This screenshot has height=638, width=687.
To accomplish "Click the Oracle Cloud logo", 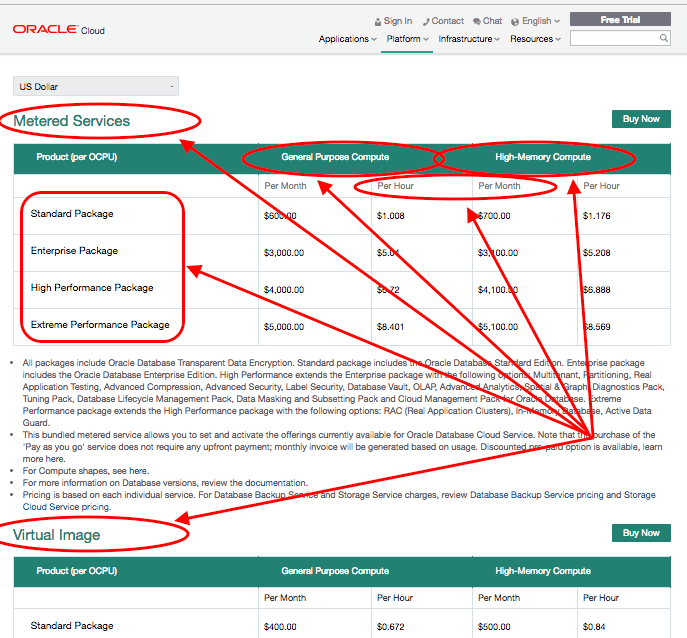I will tap(59, 30).
